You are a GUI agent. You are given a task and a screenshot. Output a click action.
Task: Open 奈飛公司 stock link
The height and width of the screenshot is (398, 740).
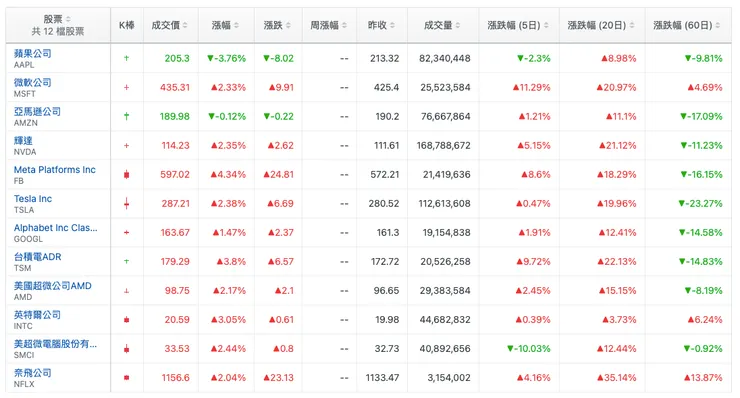[x=33, y=373]
